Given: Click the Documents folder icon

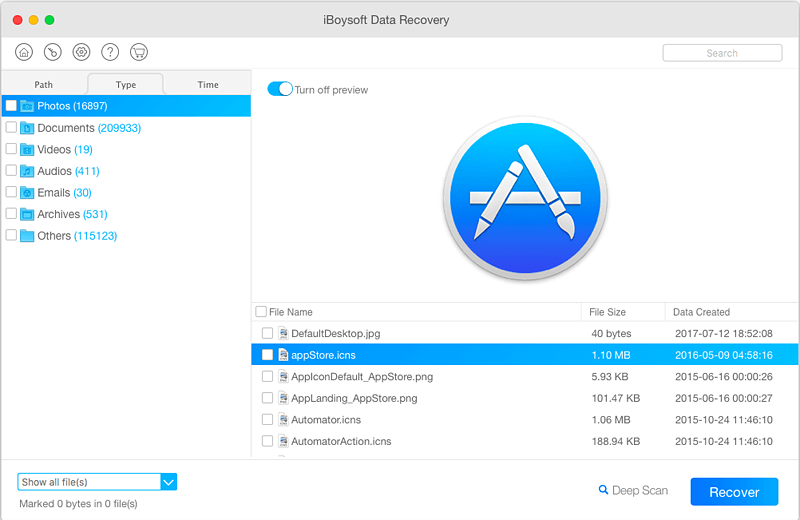Looking at the screenshot, I should click(27, 128).
